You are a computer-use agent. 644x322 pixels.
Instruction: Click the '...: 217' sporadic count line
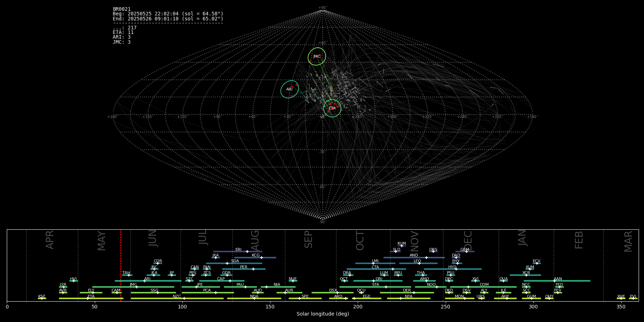click(125, 28)
